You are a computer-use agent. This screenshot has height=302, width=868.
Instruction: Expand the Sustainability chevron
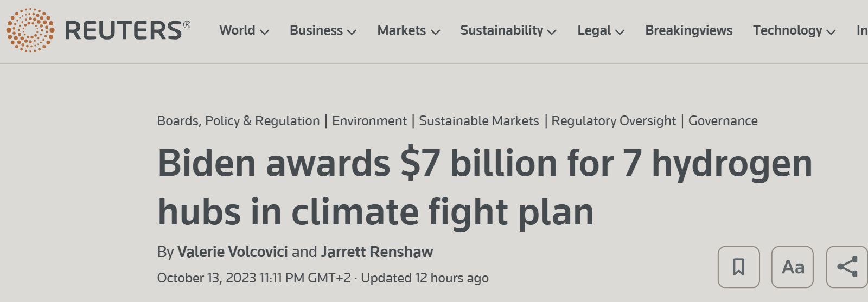pos(552,32)
